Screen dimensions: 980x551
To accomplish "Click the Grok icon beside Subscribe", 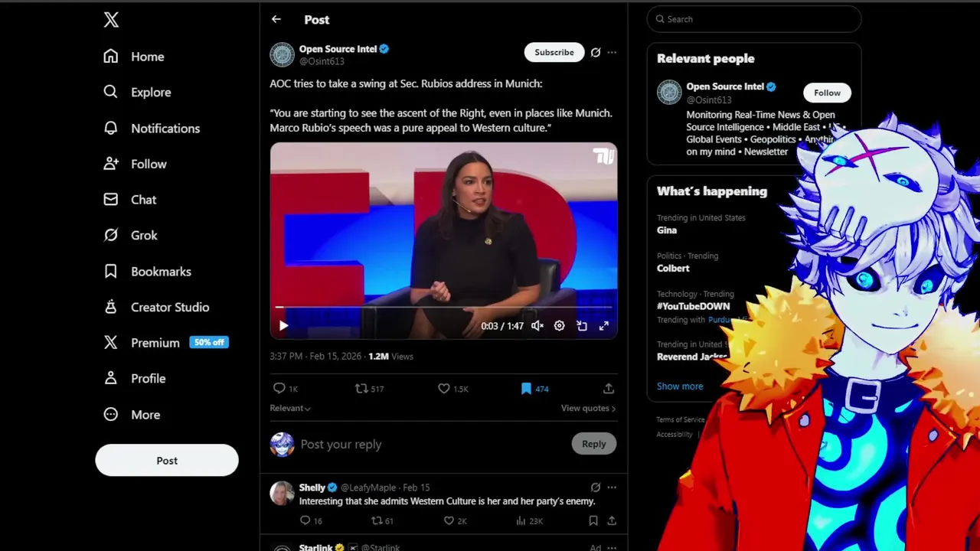I will click(596, 52).
